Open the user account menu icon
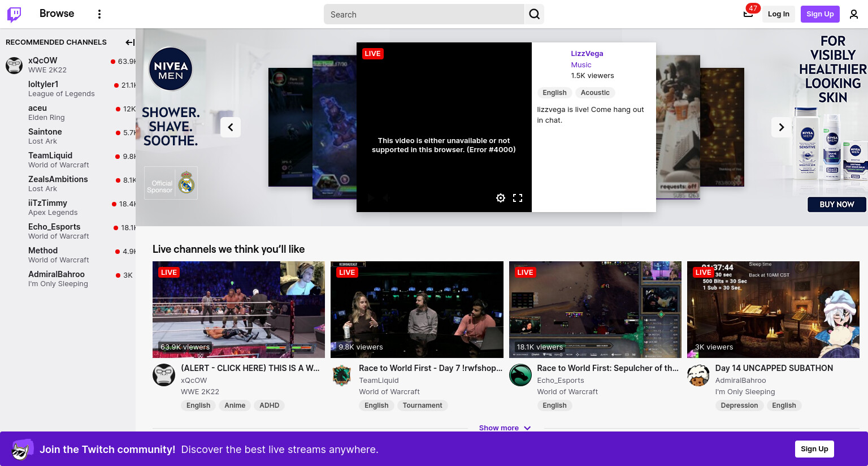This screenshot has height=466, width=868. tap(854, 14)
